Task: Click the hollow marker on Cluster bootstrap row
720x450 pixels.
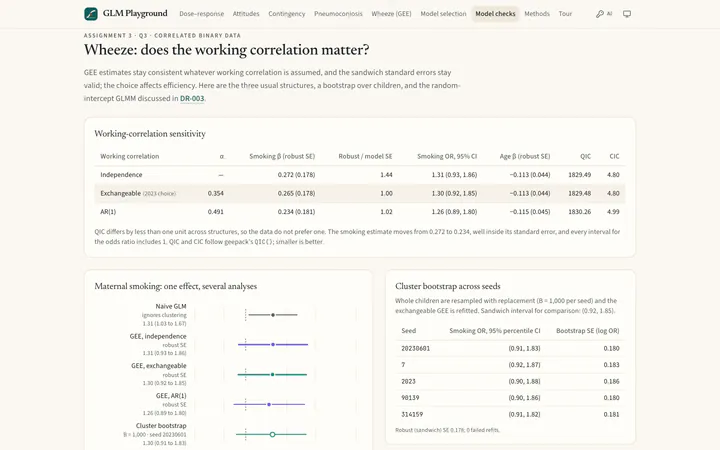Action: (272, 434)
